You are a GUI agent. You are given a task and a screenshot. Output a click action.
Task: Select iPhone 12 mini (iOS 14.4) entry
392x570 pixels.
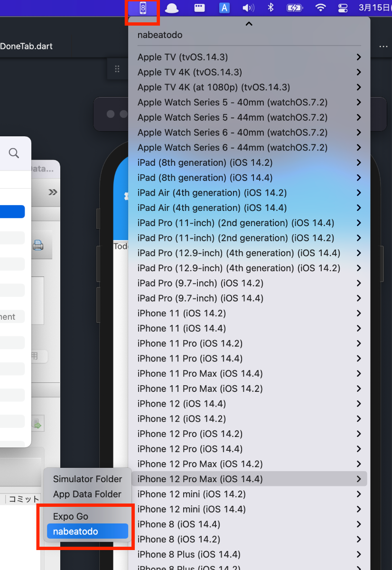(249, 509)
